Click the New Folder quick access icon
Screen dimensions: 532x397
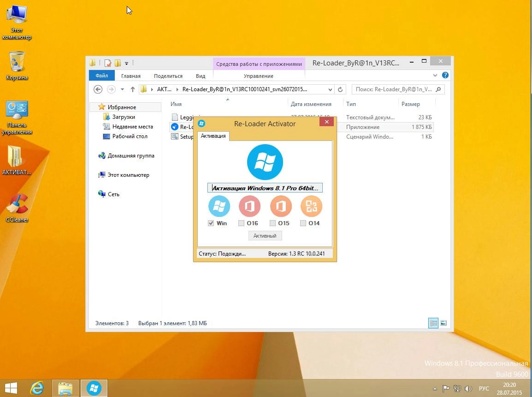pyautogui.click(x=118, y=63)
